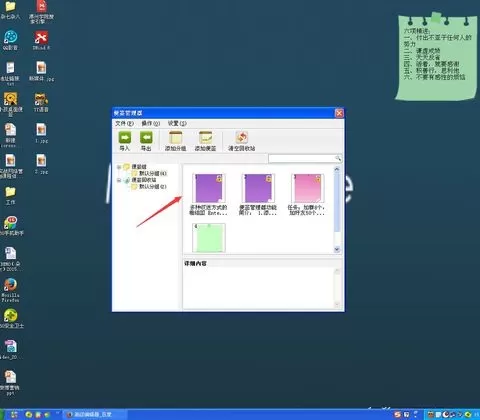Click the 杂七杂八 folder desktop icon
Viewport: 480px width, 420px height.
coord(10,7)
